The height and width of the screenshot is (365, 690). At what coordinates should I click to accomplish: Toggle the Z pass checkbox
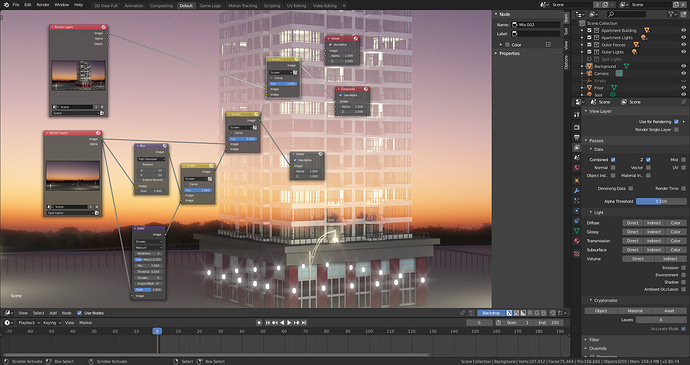(x=648, y=160)
